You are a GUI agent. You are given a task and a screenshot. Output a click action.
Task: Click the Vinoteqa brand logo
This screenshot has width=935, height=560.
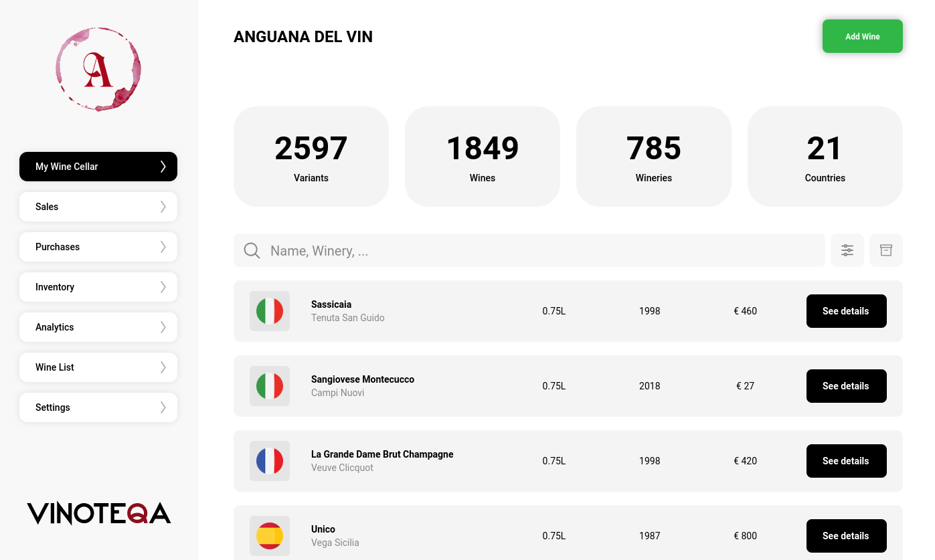(x=99, y=513)
